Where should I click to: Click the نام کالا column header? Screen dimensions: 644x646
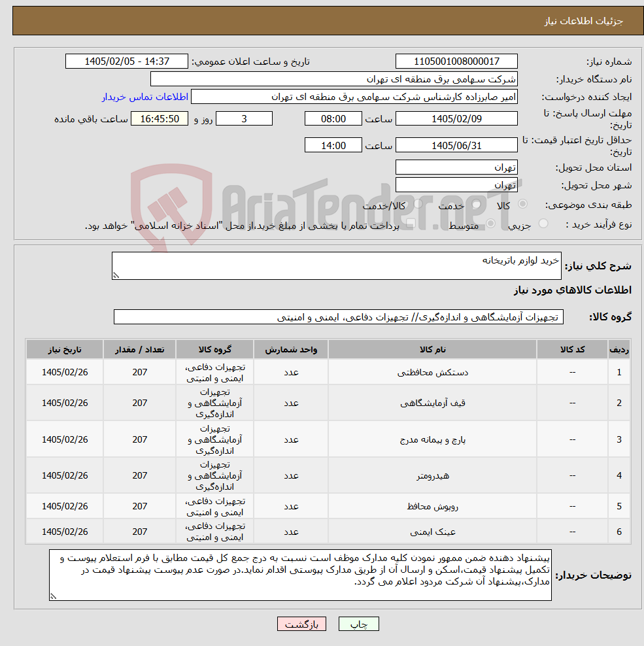(x=433, y=349)
